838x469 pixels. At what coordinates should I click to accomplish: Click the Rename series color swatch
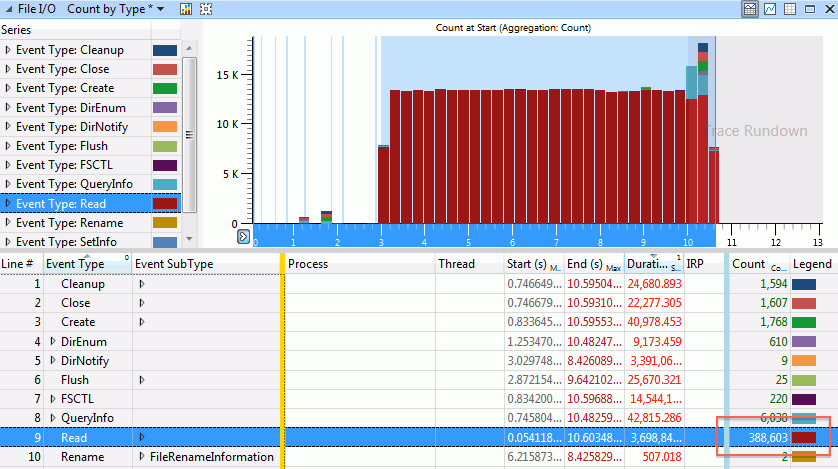(165, 223)
